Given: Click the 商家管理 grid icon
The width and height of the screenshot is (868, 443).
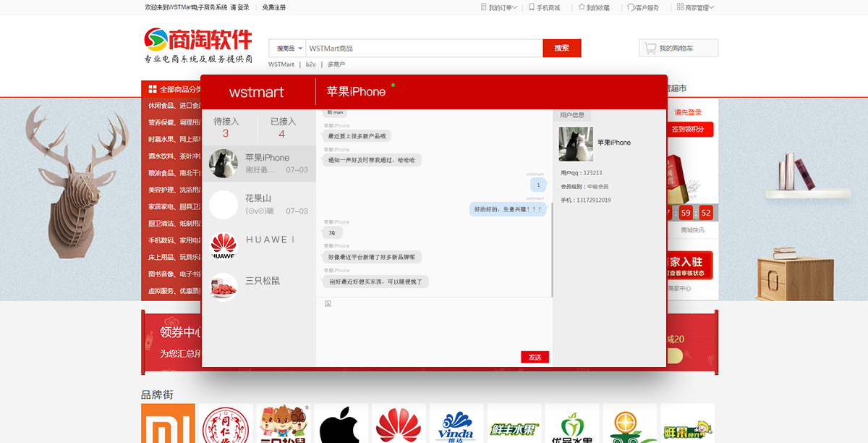Looking at the screenshot, I should click(680, 7).
